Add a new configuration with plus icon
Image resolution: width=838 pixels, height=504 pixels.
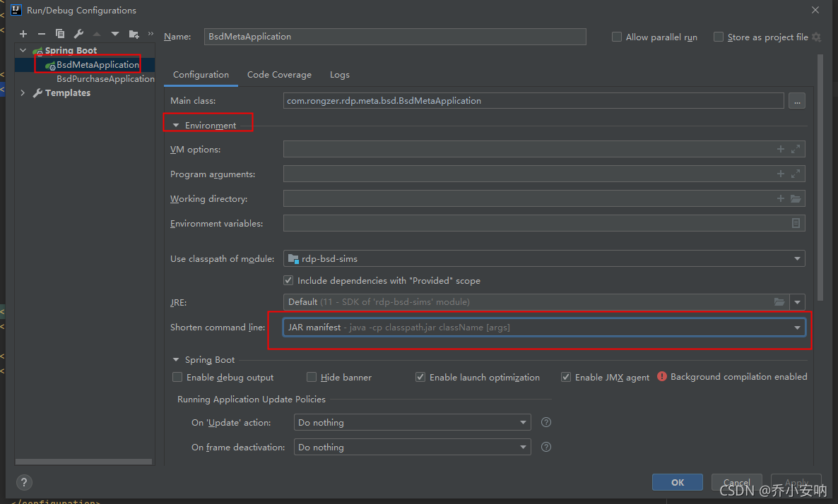[x=23, y=34]
